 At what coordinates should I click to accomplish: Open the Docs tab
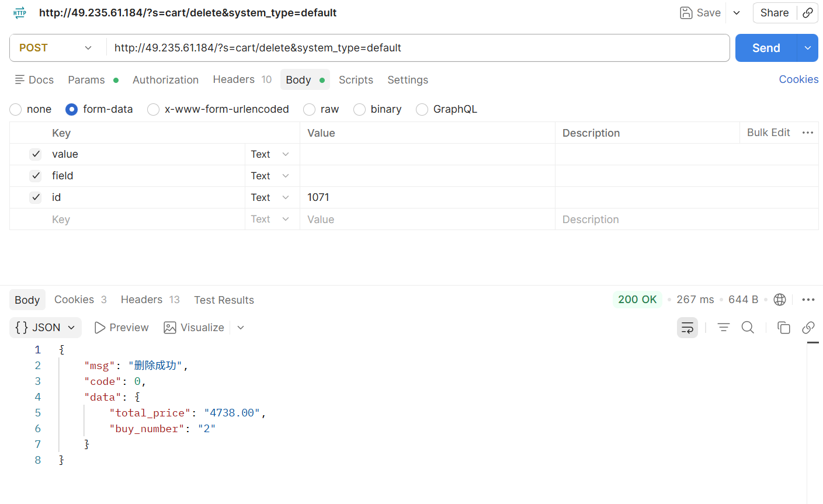tap(34, 80)
